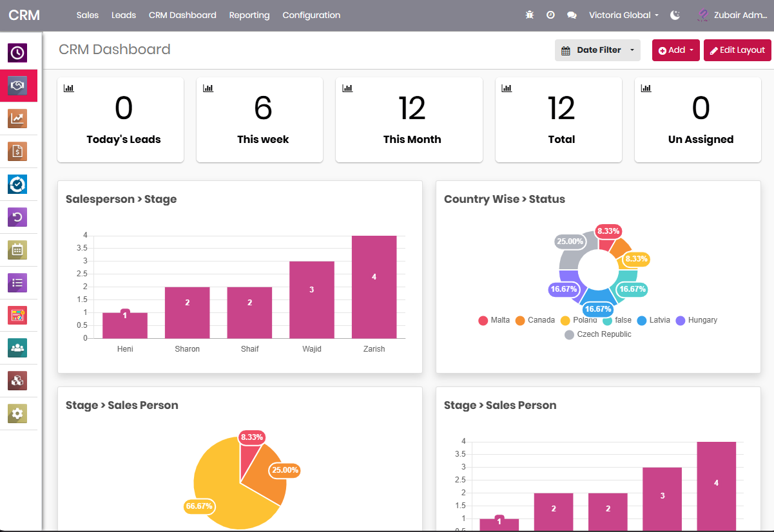This screenshot has height=532, width=774.
Task: Click the calendar icon in sidebar
Action: (17, 250)
